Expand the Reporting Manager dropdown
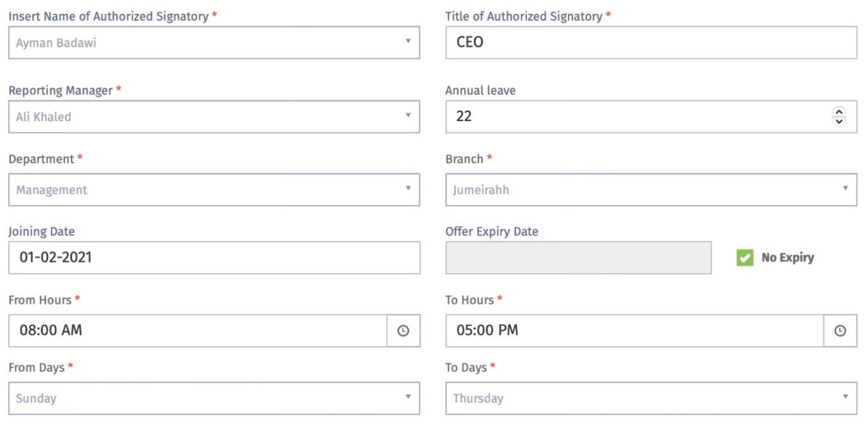868x427 pixels. [x=214, y=117]
